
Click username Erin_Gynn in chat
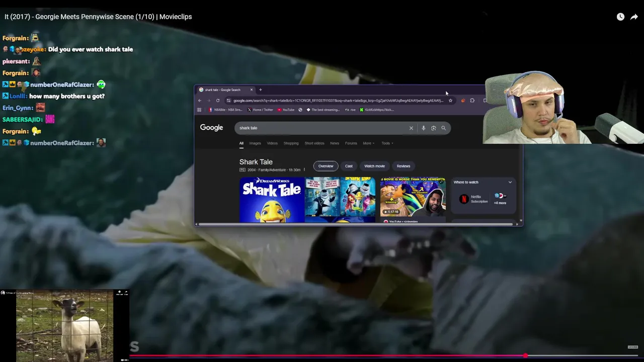[x=18, y=108]
